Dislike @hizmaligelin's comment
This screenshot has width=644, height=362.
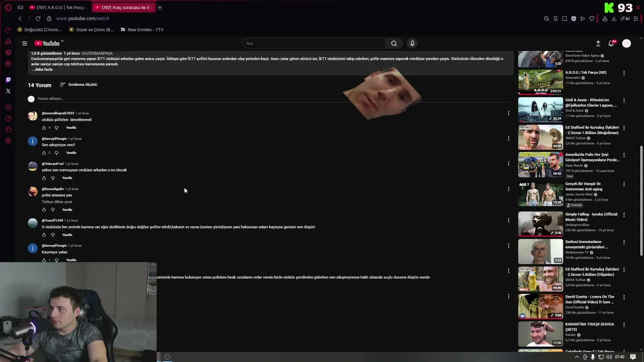pos(52,210)
